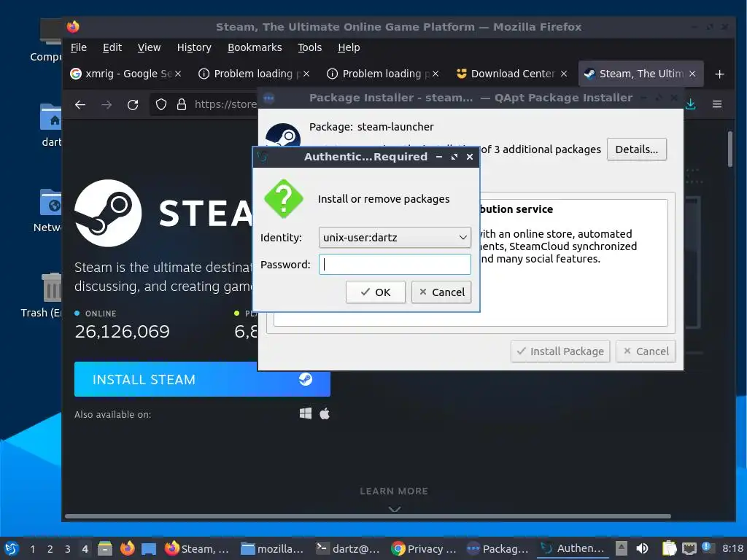Click the eject removable media tray icon

[x=622, y=548]
